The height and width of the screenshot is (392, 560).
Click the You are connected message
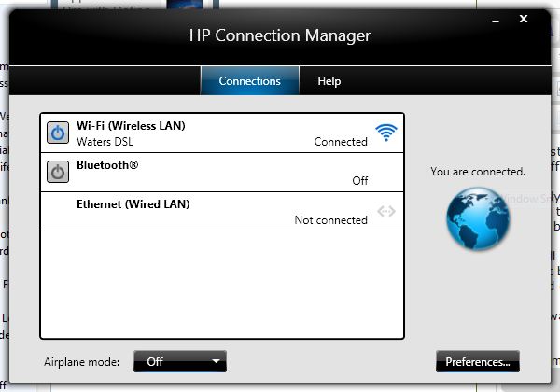477,172
